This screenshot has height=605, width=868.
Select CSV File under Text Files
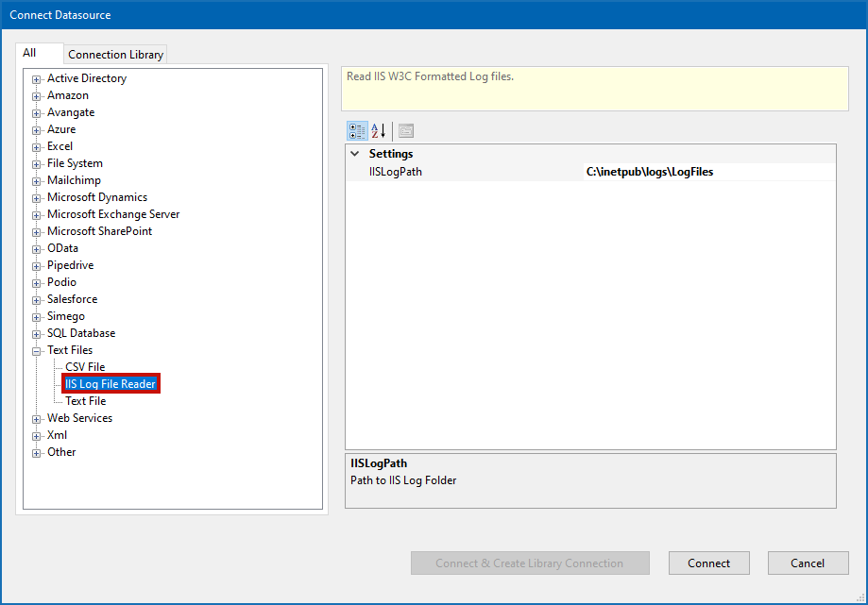[85, 366]
